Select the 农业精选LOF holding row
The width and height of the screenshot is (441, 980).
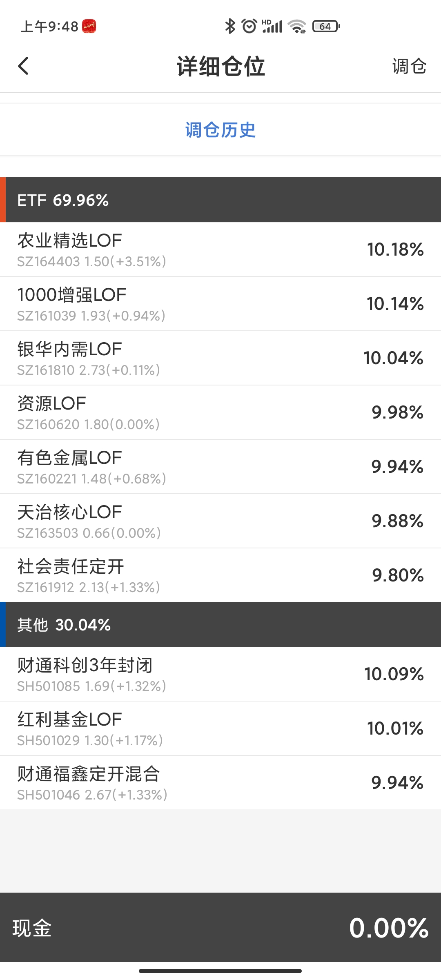(220, 249)
